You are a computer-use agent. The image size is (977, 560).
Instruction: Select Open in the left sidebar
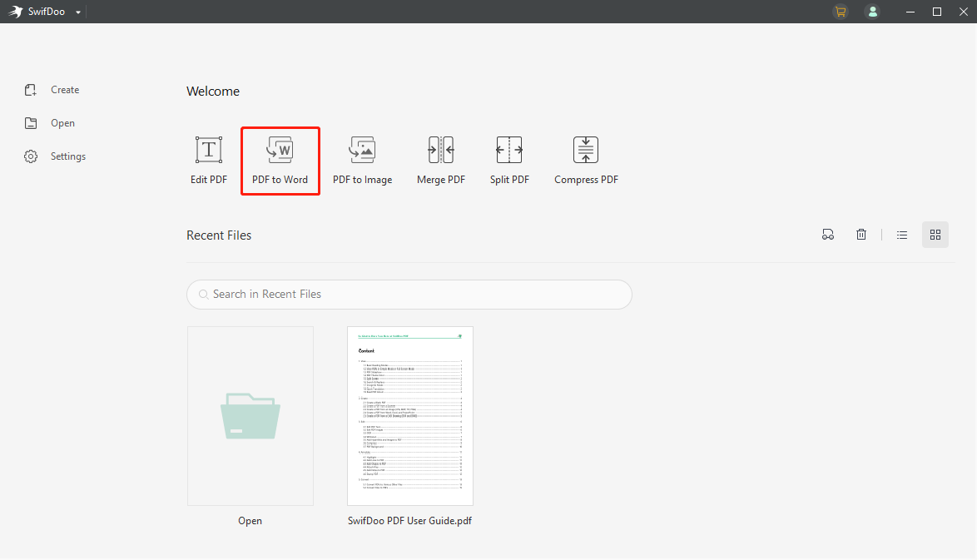pyautogui.click(x=50, y=123)
